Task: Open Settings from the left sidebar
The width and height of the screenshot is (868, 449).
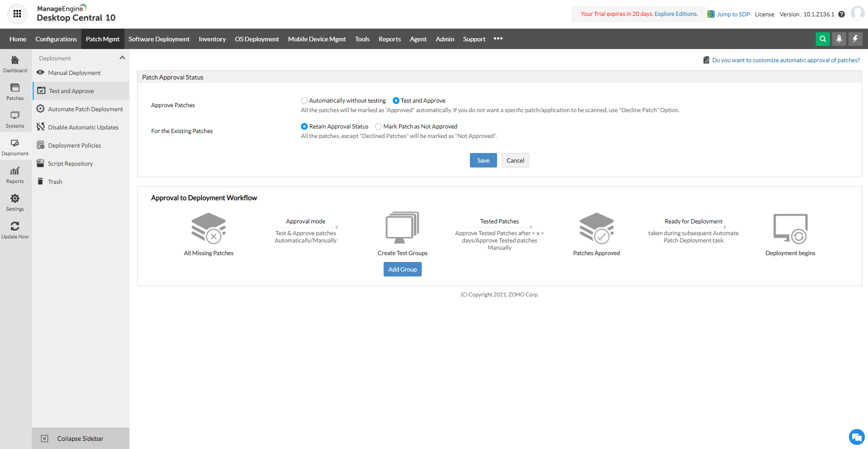Action: pos(15,202)
